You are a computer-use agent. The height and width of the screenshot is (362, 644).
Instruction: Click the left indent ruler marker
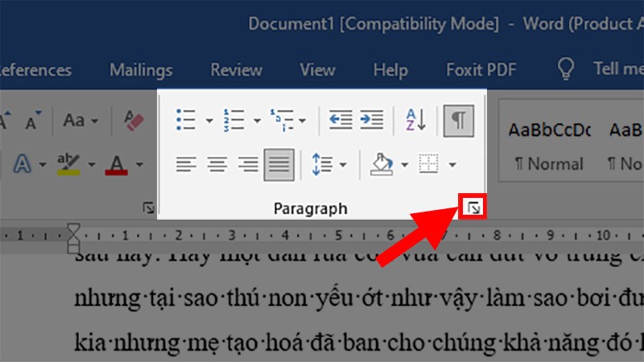point(73,248)
